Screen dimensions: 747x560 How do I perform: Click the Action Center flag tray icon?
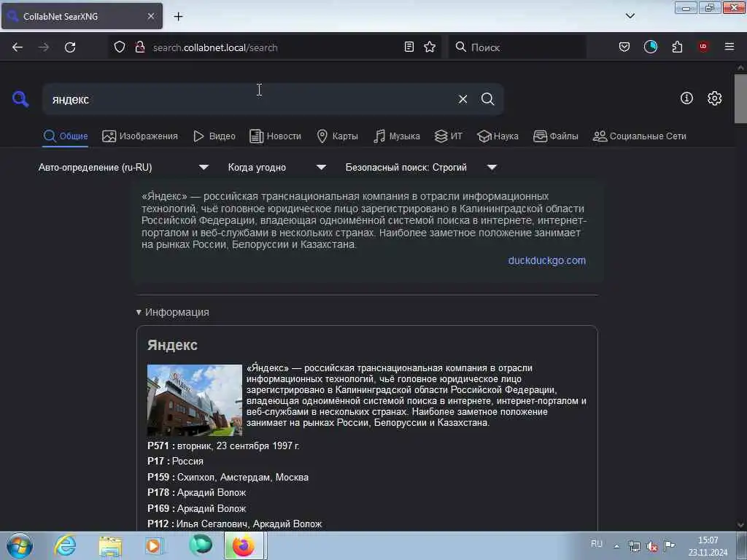click(670, 545)
